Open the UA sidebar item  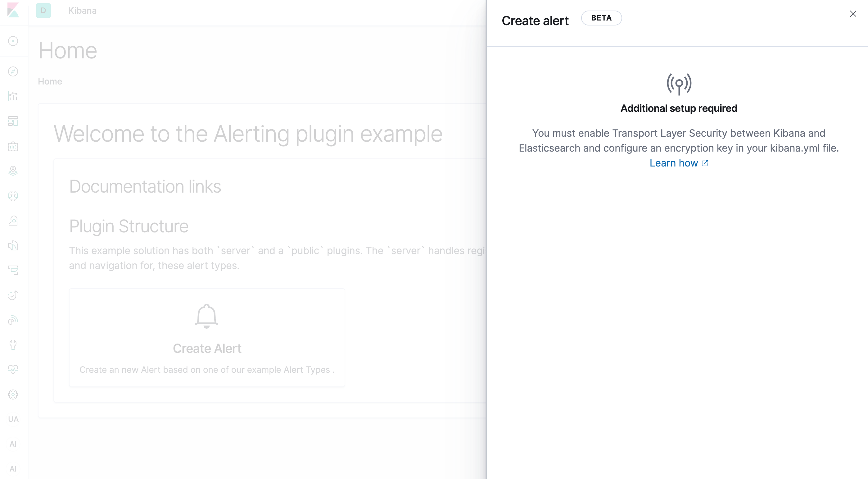click(x=13, y=419)
